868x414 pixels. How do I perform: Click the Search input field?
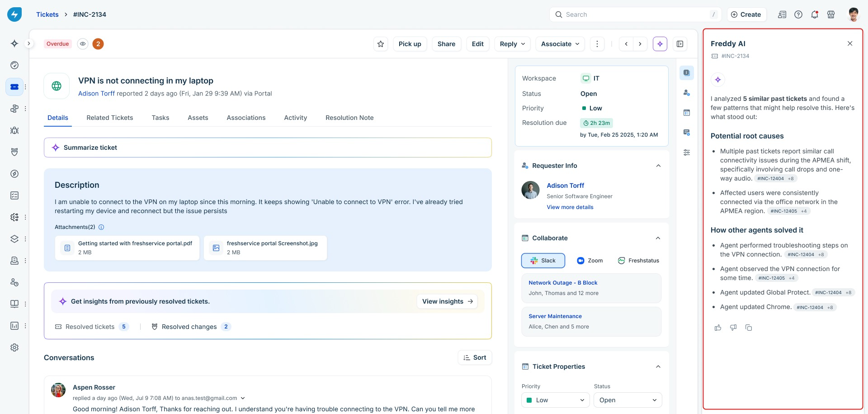(635, 14)
